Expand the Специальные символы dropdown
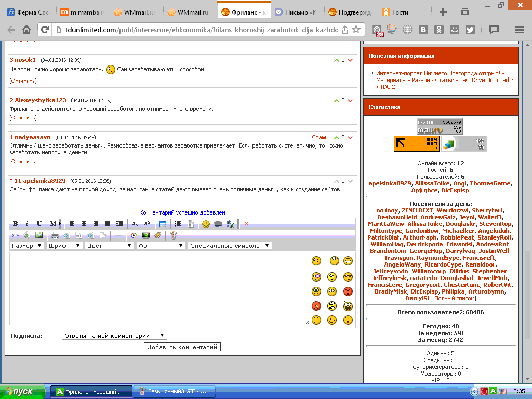The image size is (532, 399). click(230, 246)
